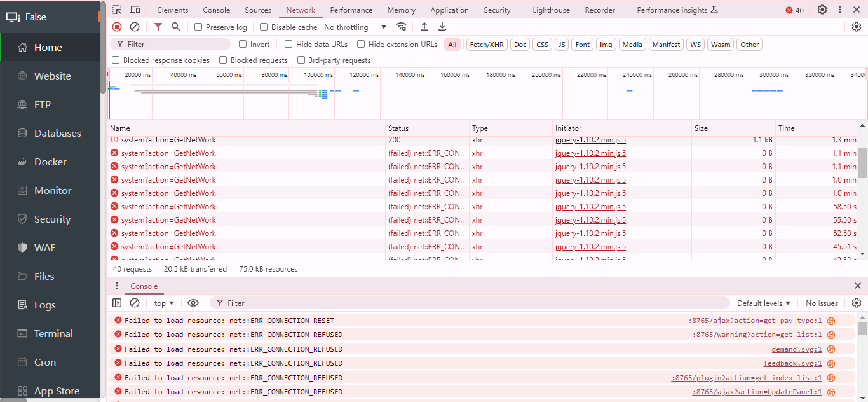The height and width of the screenshot is (402, 868).
Task: Open the inspect element picker tool
Action: (117, 10)
